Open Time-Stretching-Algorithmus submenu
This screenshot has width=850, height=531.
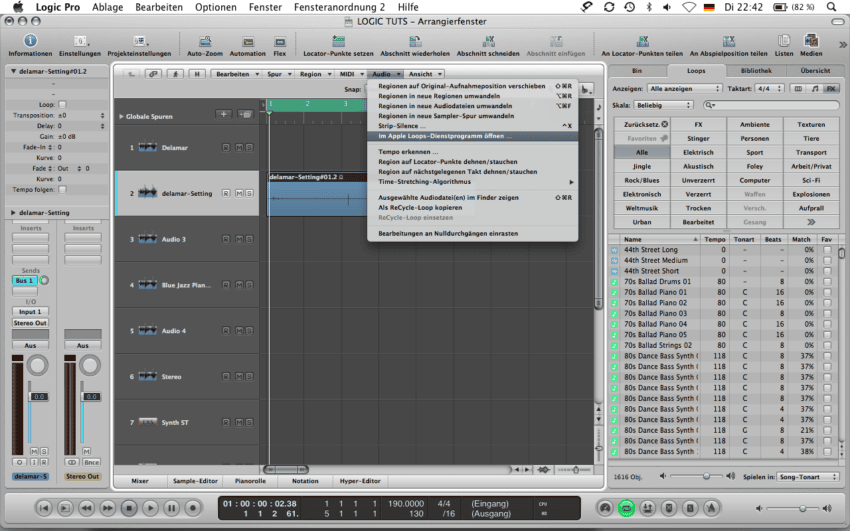tap(473, 182)
